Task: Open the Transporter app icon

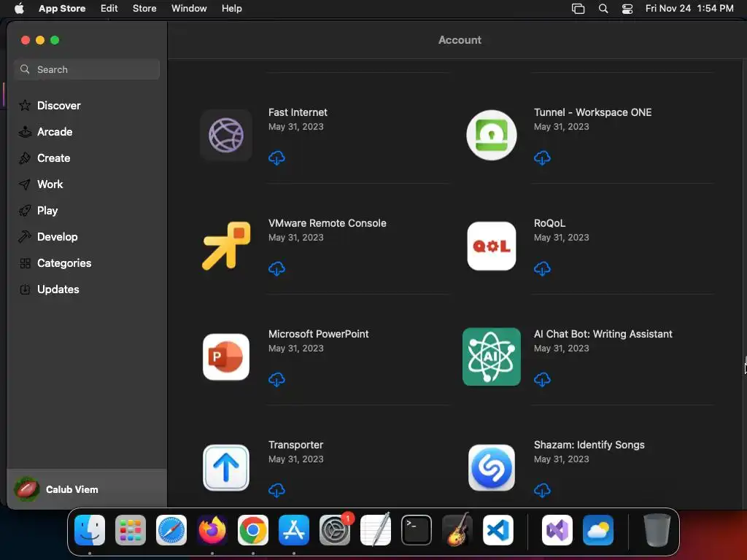Action: [226, 467]
